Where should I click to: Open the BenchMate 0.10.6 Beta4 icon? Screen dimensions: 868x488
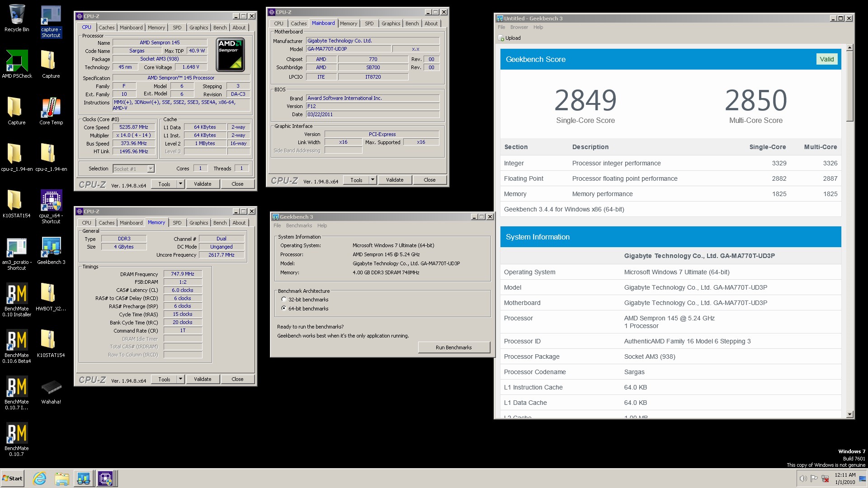pos(17,347)
